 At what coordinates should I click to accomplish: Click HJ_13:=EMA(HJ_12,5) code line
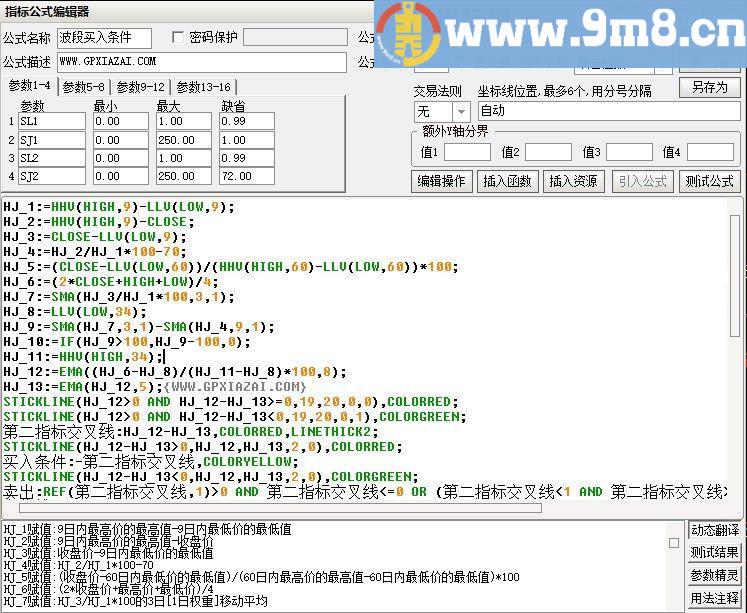tap(155, 387)
